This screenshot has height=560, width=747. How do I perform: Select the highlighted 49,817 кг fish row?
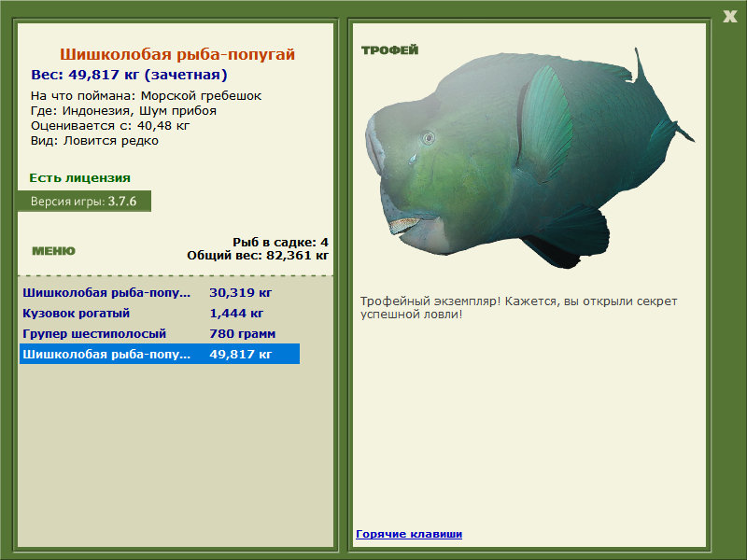coord(160,355)
